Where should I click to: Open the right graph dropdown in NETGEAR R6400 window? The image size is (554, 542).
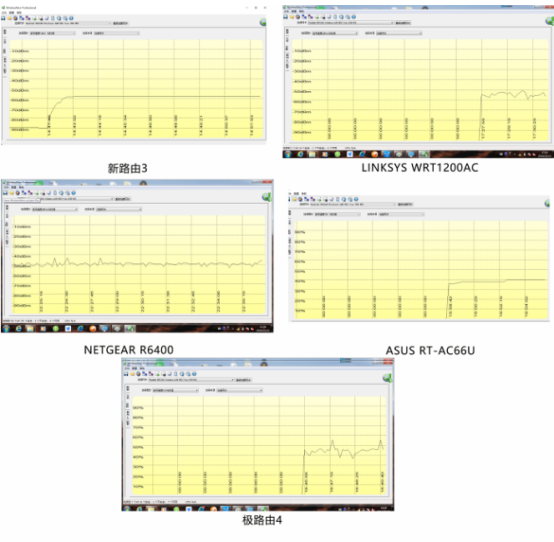click(x=119, y=210)
